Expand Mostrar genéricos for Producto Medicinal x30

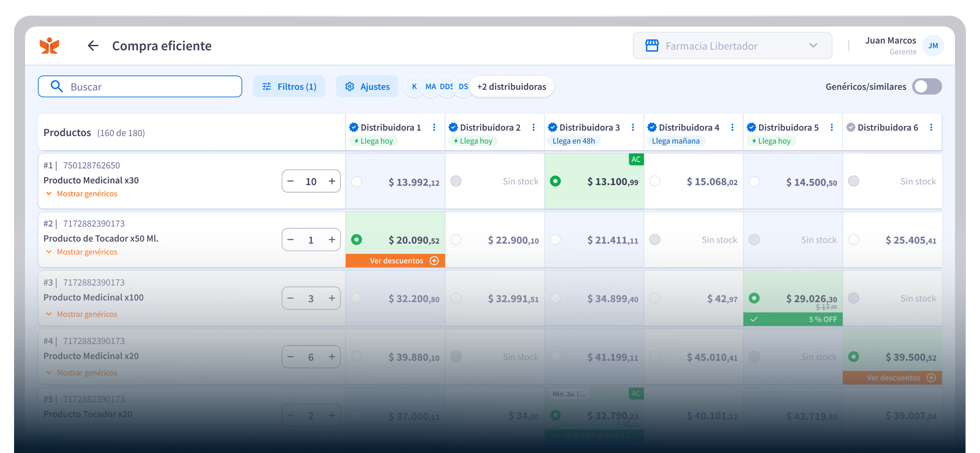(82, 194)
